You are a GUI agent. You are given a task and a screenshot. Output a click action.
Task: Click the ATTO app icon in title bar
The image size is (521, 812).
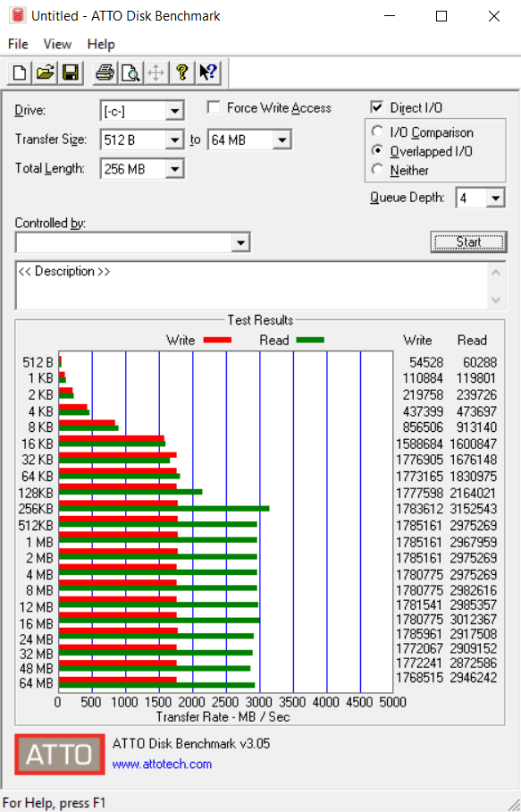click(x=18, y=15)
